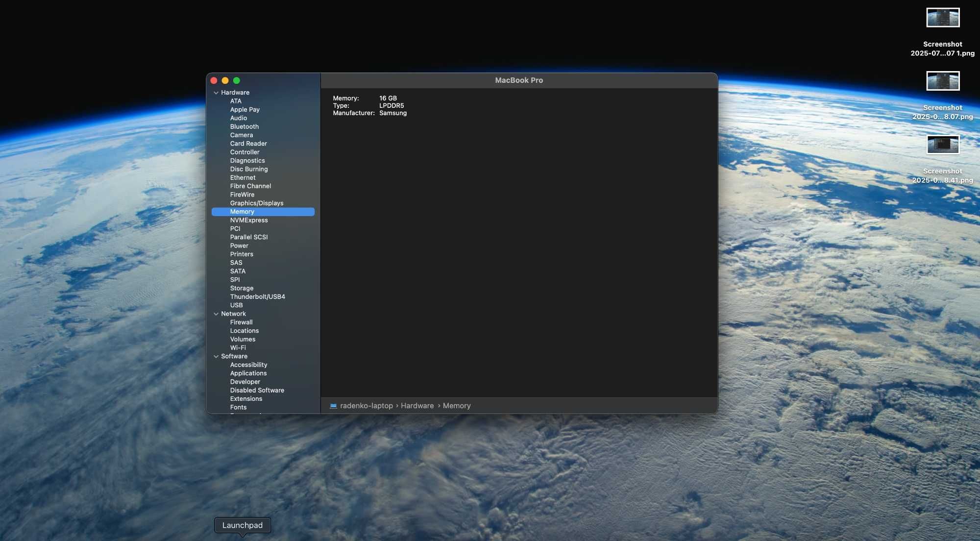Select Extensions under Software

tap(246, 399)
